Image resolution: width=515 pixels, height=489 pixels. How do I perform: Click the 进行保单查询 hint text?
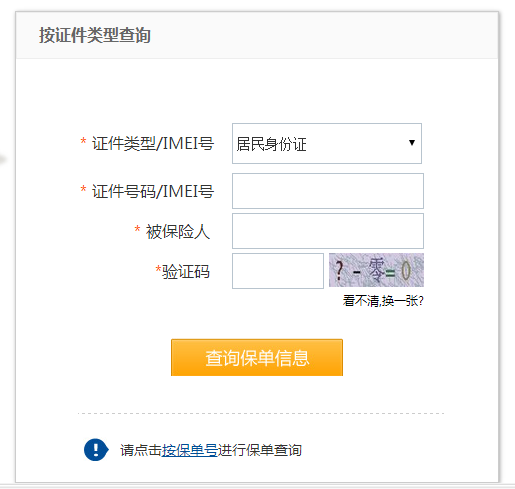tap(260, 450)
